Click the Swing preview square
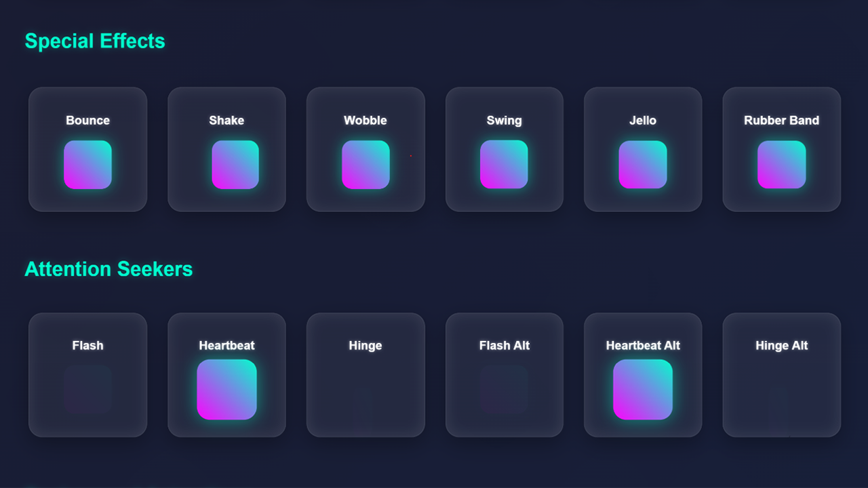The width and height of the screenshot is (868, 488). (504, 163)
